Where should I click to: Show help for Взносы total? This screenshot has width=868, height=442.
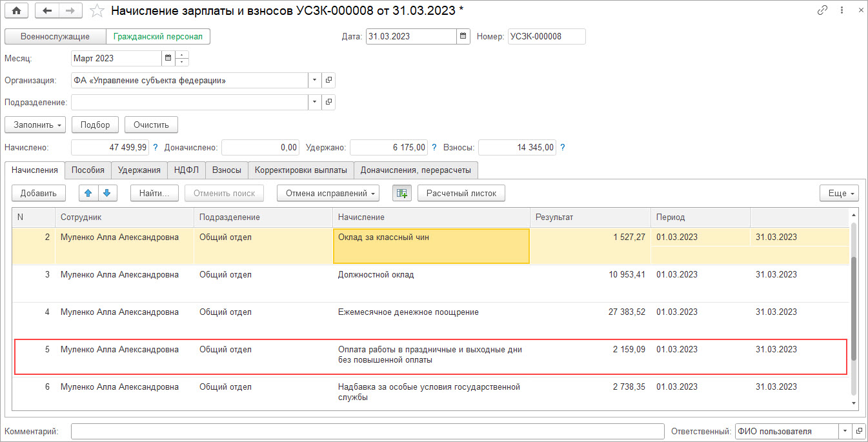click(x=563, y=147)
